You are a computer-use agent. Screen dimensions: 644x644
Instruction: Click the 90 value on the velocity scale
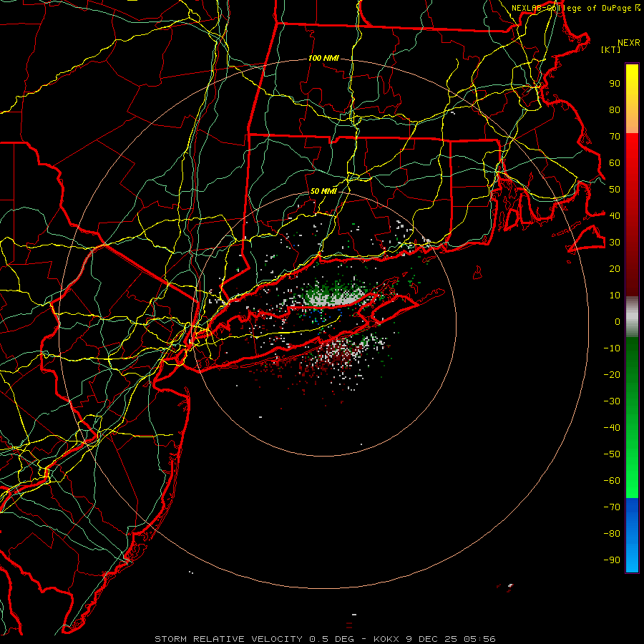pyautogui.click(x=615, y=84)
